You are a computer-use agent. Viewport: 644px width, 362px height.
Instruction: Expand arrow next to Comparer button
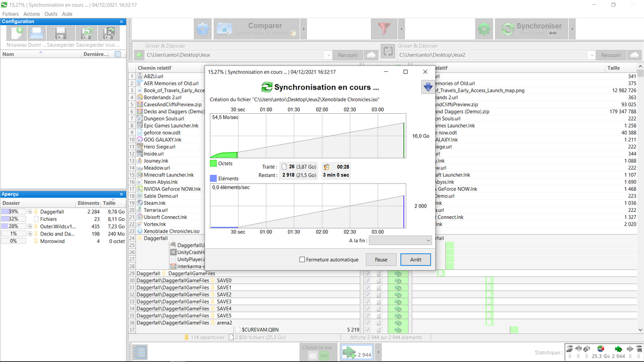coord(304,29)
